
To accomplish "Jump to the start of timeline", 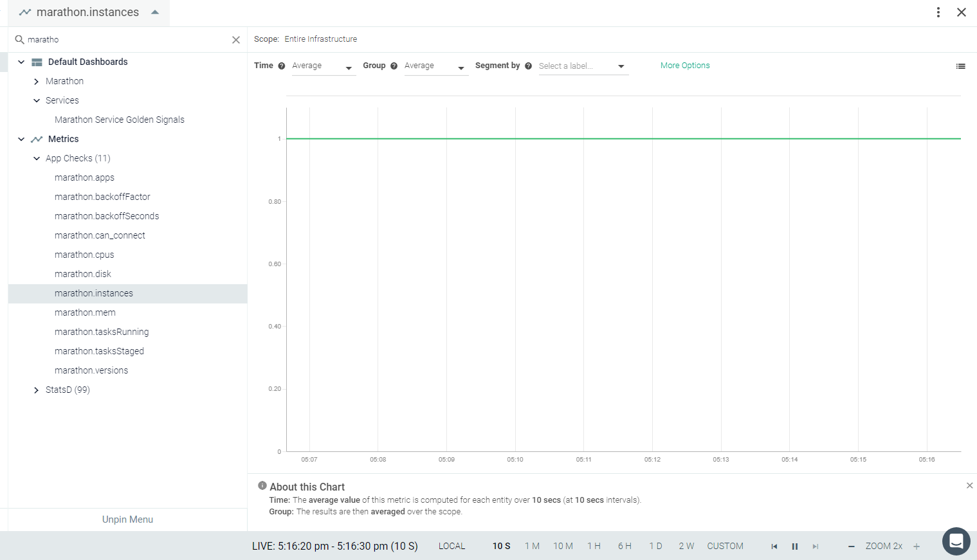I will [x=774, y=546].
